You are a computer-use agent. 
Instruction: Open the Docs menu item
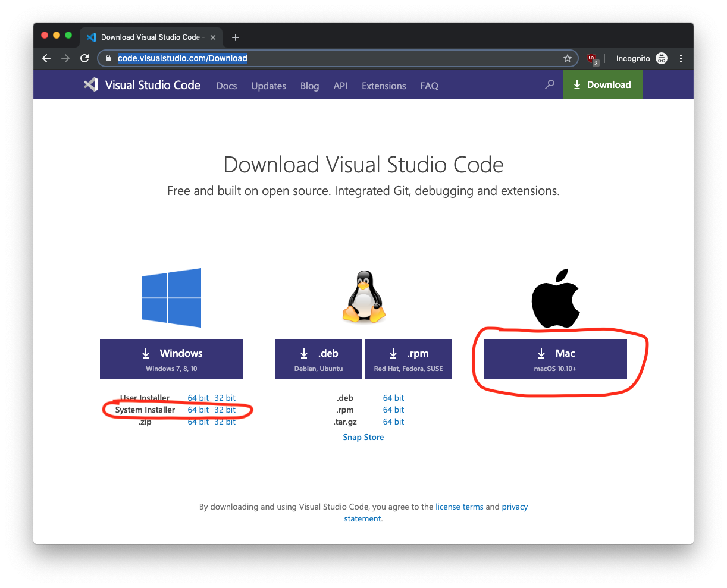(227, 86)
